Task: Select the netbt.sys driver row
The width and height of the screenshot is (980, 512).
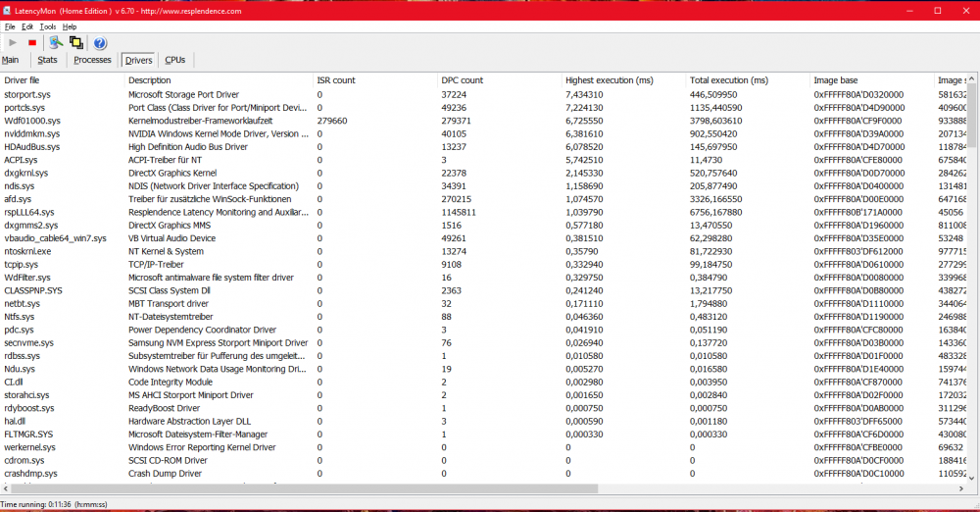Action: coord(484,303)
